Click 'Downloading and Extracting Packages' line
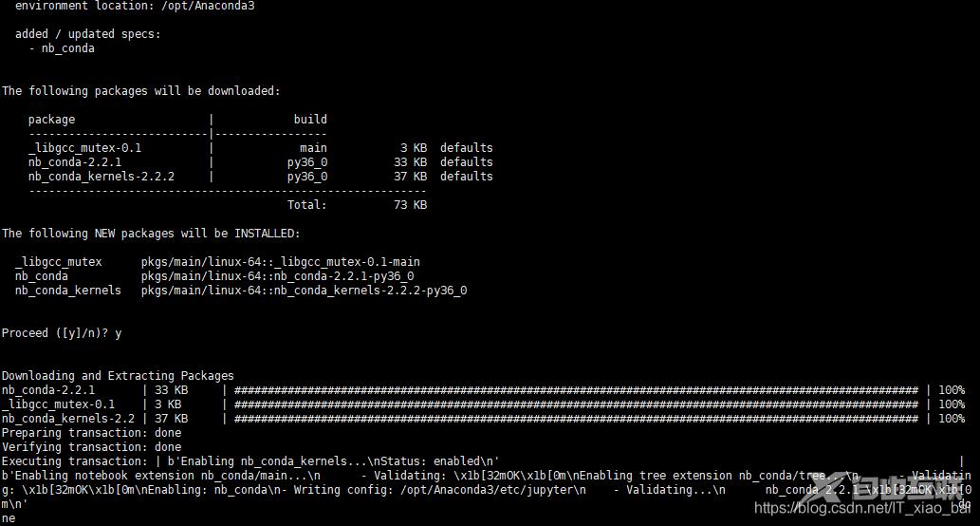Image resolution: width=980 pixels, height=526 pixels. [118, 375]
